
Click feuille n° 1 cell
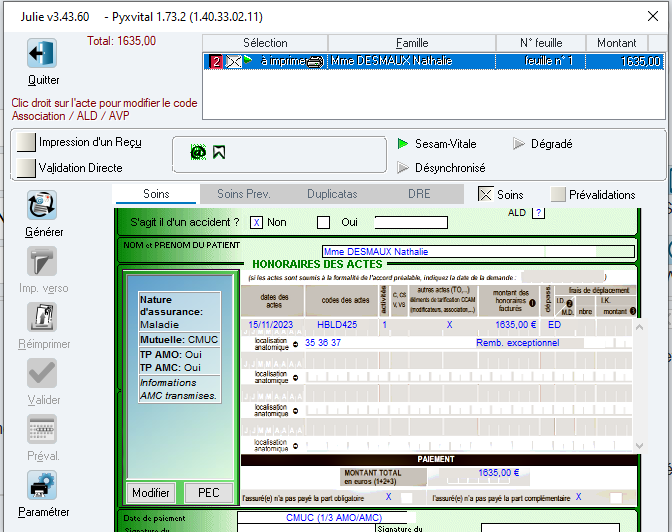coord(549,61)
